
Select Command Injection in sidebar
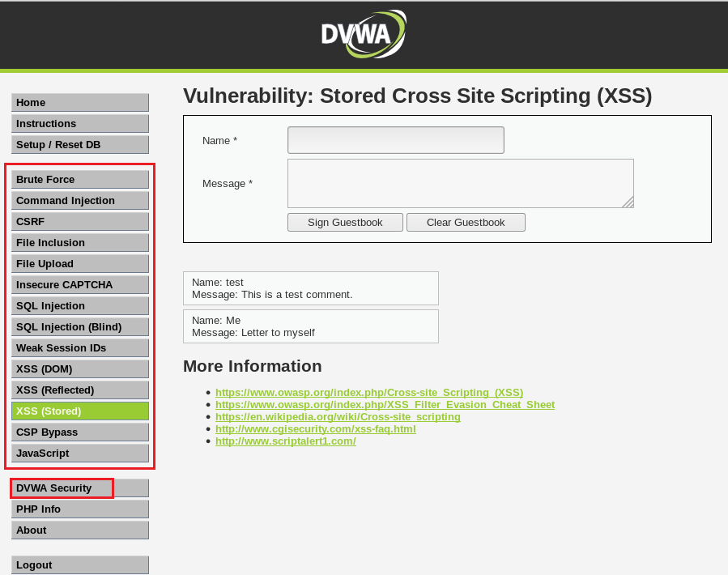point(80,201)
